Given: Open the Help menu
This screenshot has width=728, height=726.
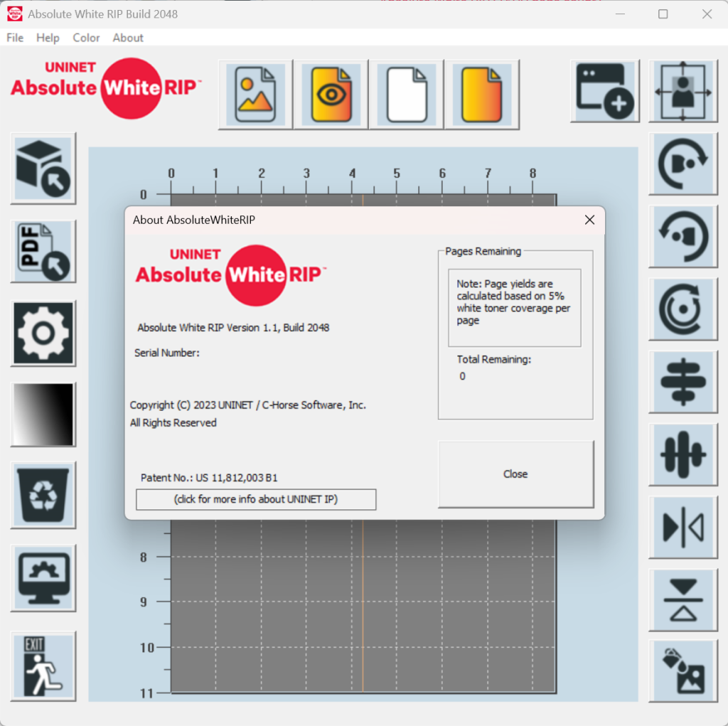Looking at the screenshot, I should point(48,38).
